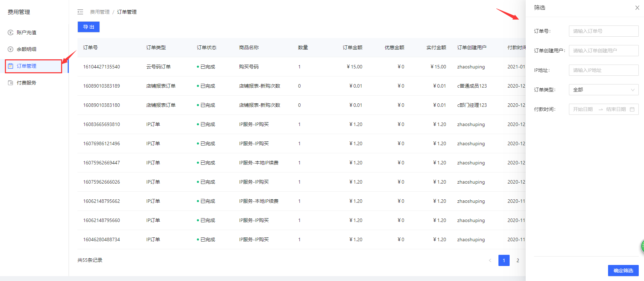Click user c部门经理123 cell
Image resolution: width=644 pixels, height=281 pixels.
point(472,105)
